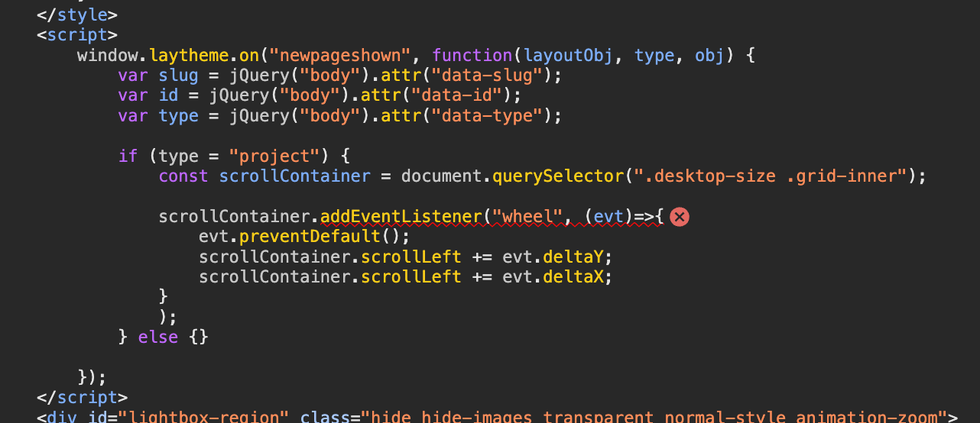Screen dimensions: 980x423
Task: Click the deltaX property
Action: pos(578,276)
